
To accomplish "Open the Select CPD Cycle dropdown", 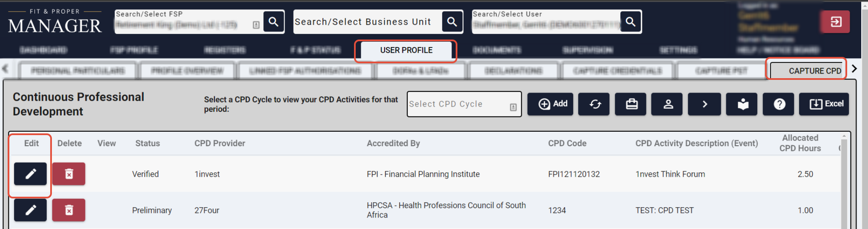I will pos(464,104).
